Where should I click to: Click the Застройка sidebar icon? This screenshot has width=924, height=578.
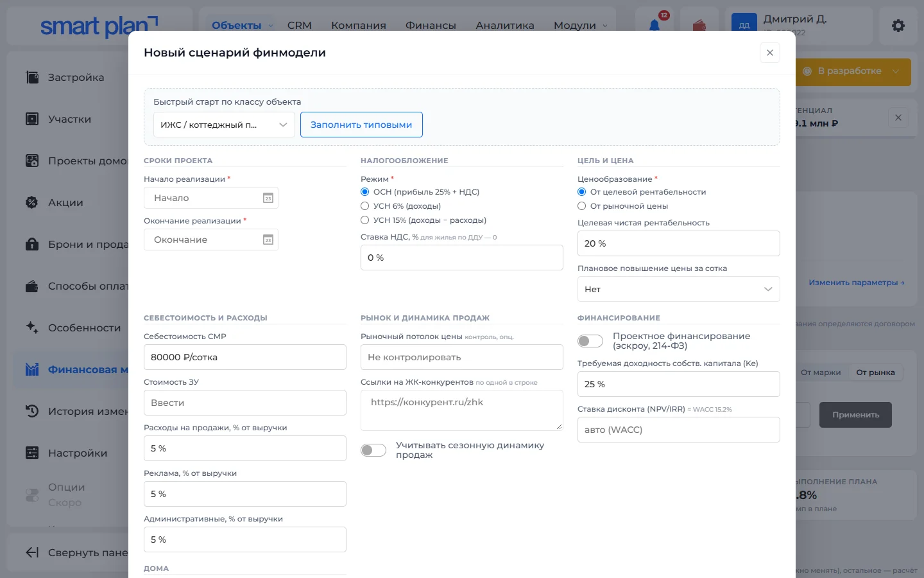click(32, 77)
